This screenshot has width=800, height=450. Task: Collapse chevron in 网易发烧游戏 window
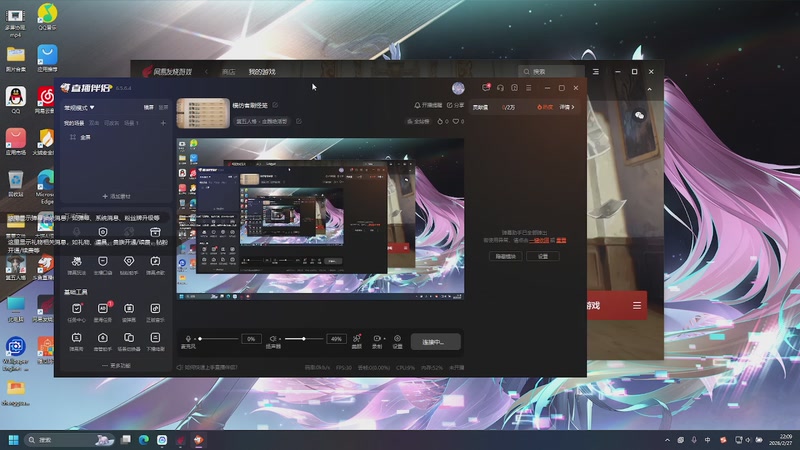649,89
